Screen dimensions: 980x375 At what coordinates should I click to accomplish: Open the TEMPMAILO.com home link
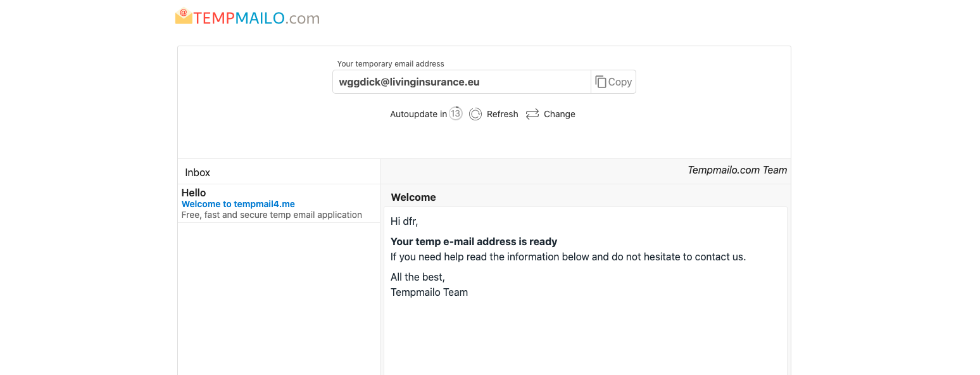coord(248,18)
